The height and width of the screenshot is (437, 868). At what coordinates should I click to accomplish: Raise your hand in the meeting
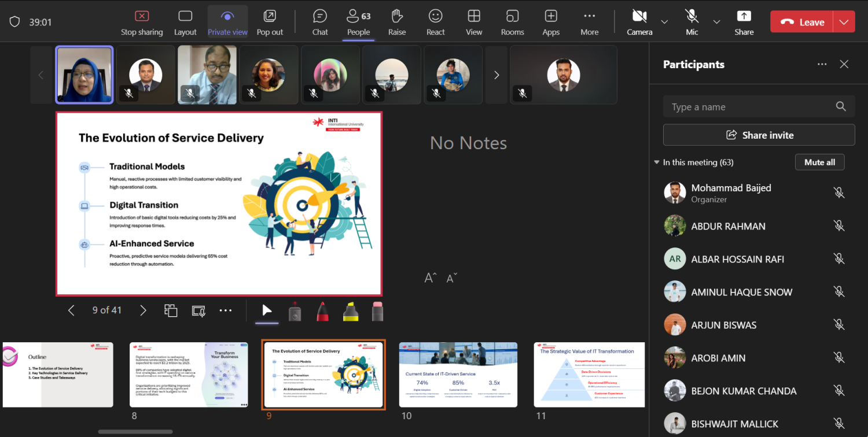tap(397, 22)
